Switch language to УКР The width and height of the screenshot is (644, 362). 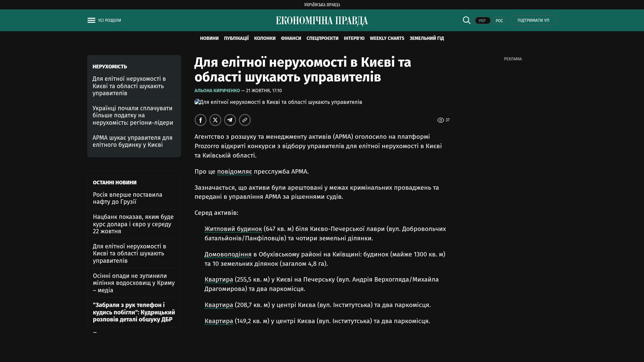482,20
